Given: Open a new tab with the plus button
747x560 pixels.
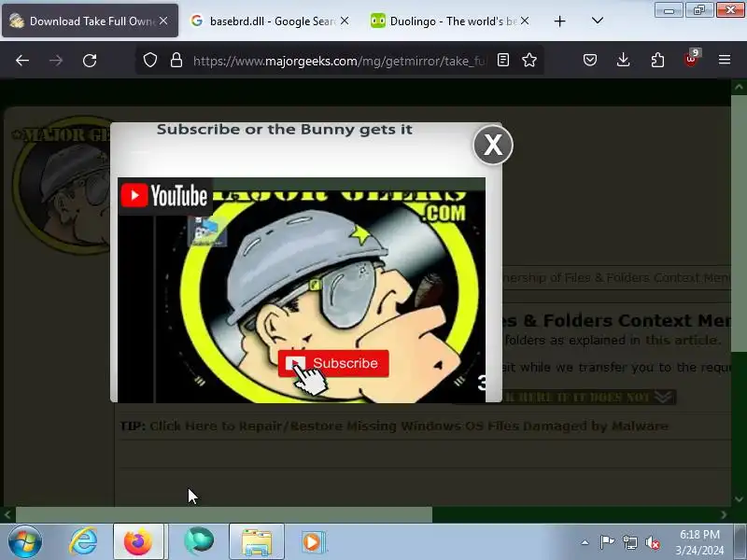Looking at the screenshot, I should click(x=559, y=21).
